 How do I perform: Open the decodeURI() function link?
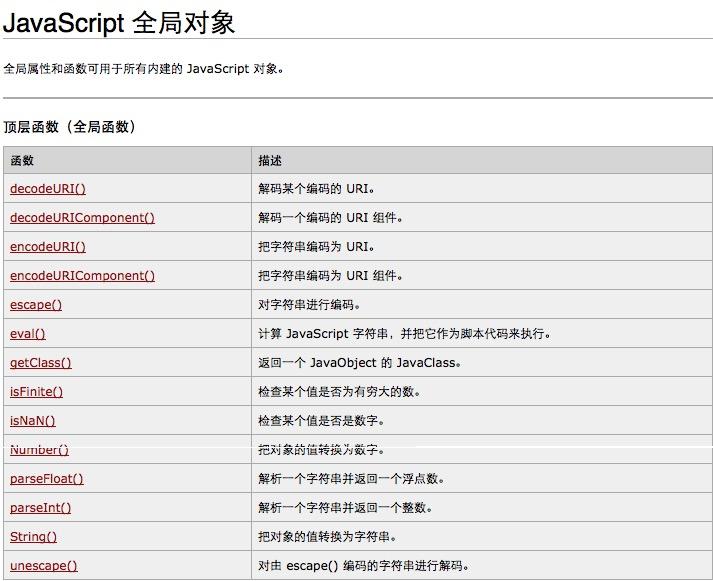(x=48, y=189)
